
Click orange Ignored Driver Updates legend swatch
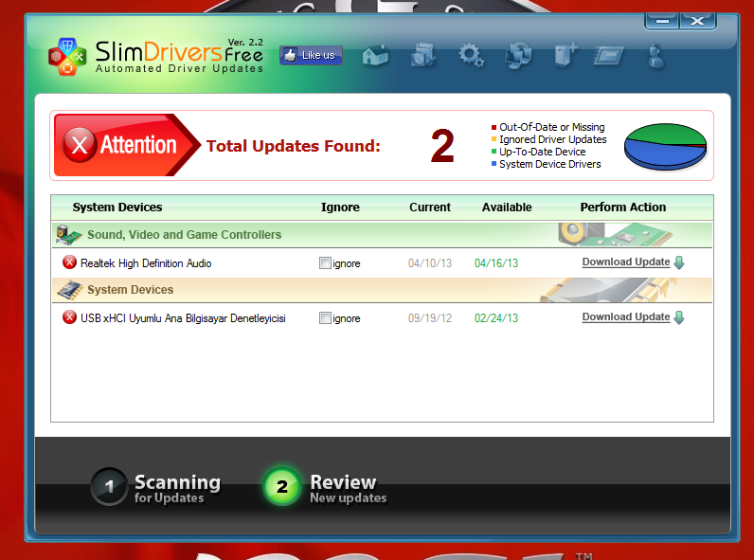click(494, 139)
